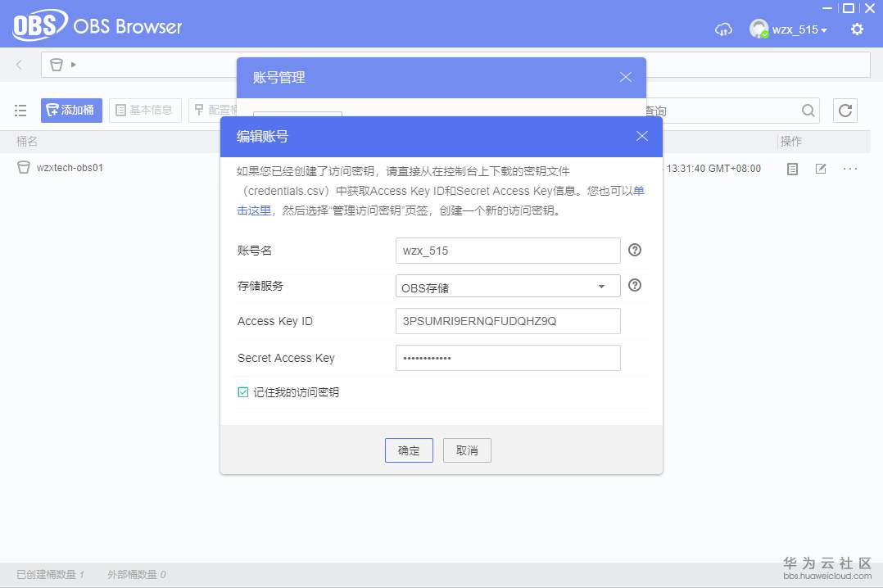Screen dimensions: 883x588
Task: Expand the wzx_515 account menu
Action: click(789, 28)
